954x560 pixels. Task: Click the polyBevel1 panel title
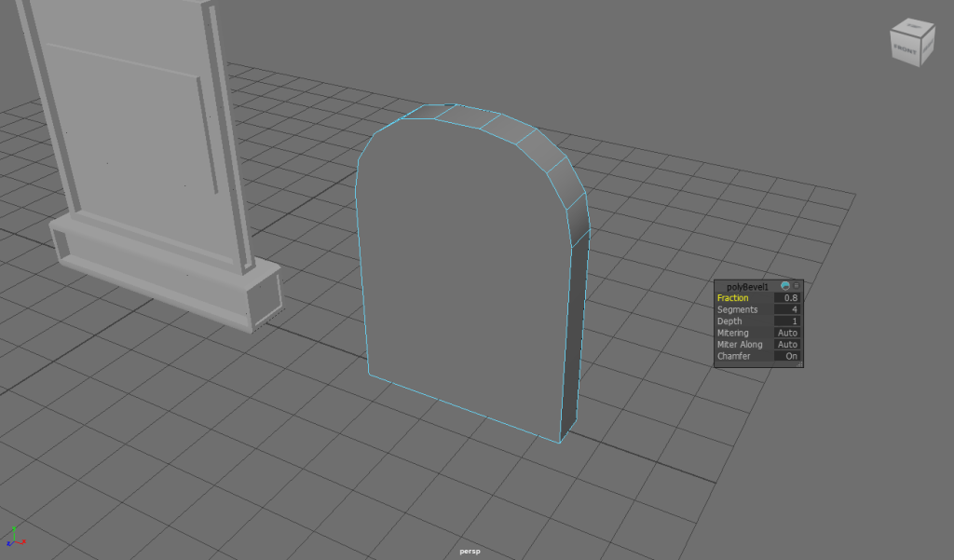coord(748,286)
